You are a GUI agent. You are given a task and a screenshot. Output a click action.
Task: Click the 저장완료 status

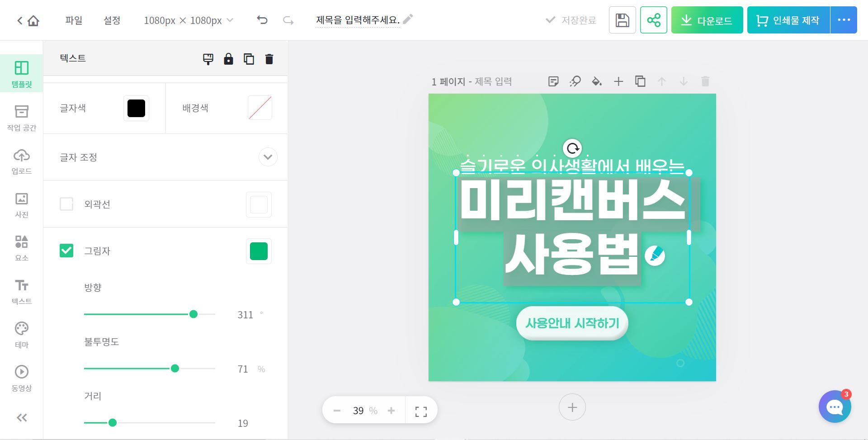(571, 20)
